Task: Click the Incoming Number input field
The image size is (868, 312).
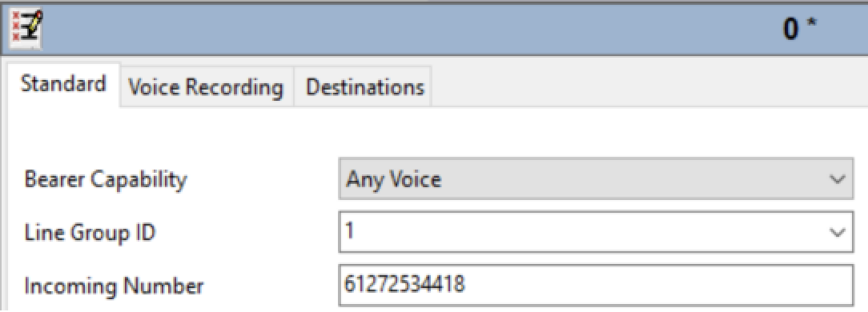Action: 596,284
